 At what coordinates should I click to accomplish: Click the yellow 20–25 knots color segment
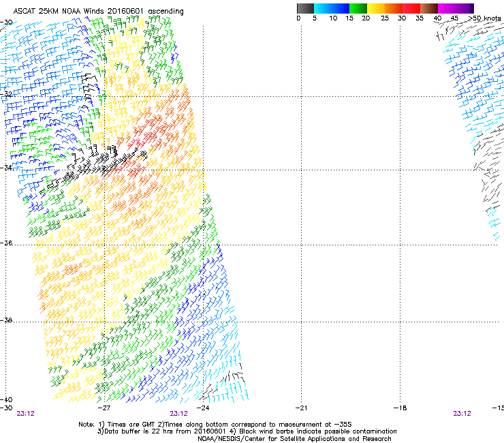pos(376,8)
